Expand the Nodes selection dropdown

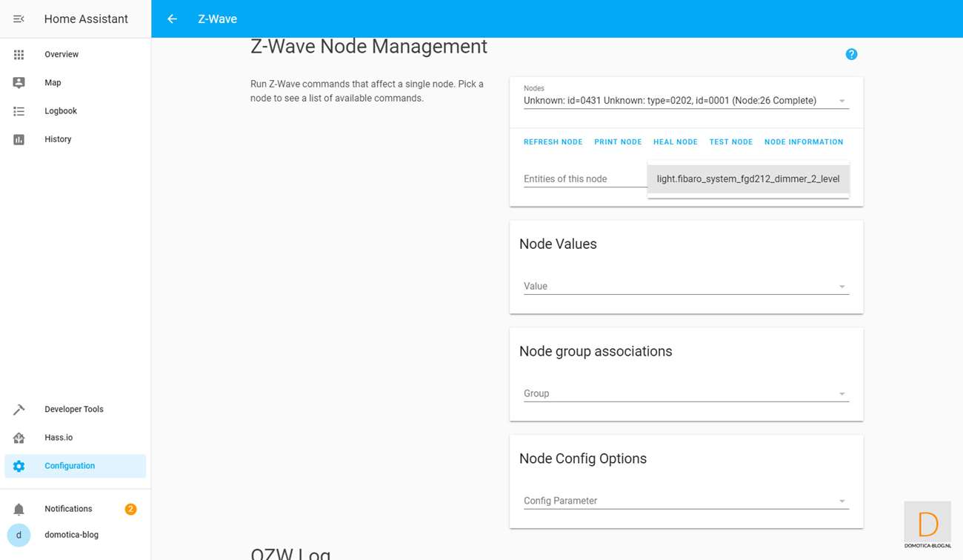842,101
